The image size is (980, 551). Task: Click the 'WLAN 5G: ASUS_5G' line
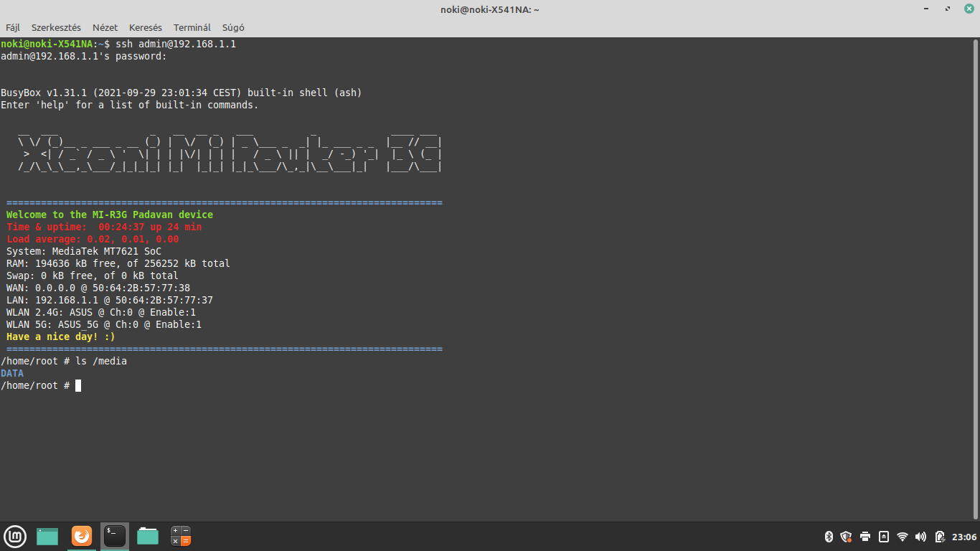pyautogui.click(x=104, y=324)
